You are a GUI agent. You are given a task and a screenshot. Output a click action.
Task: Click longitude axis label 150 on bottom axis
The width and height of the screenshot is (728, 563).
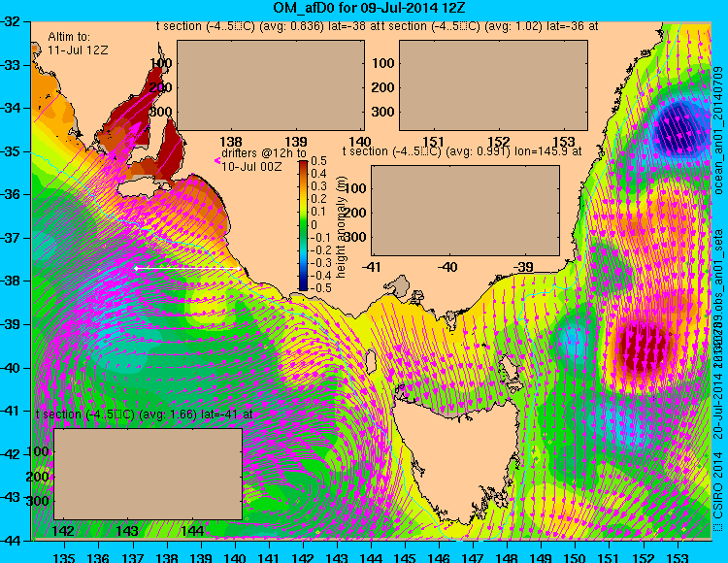575,557
